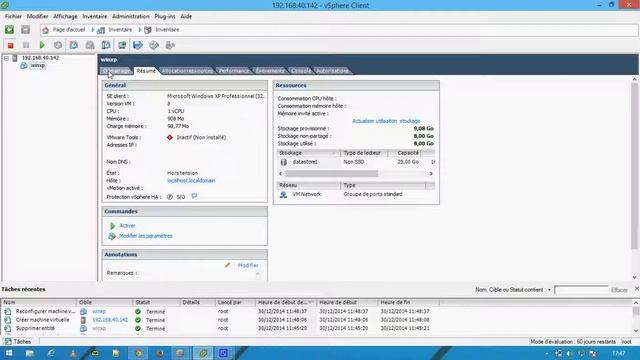Click the revert to snapshot toolbar icon
The image size is (640, 360).
(90, 45)
